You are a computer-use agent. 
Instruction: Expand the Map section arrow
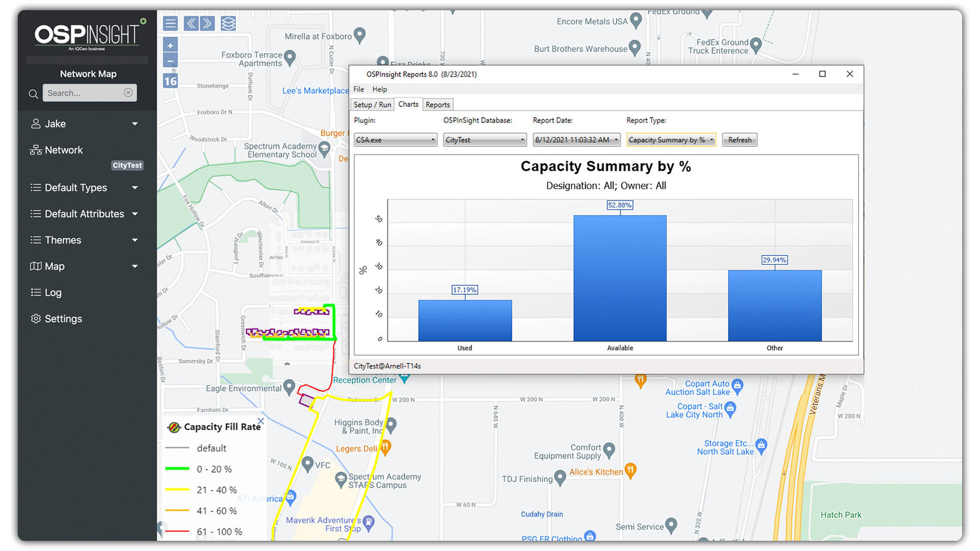pos(135,266)
